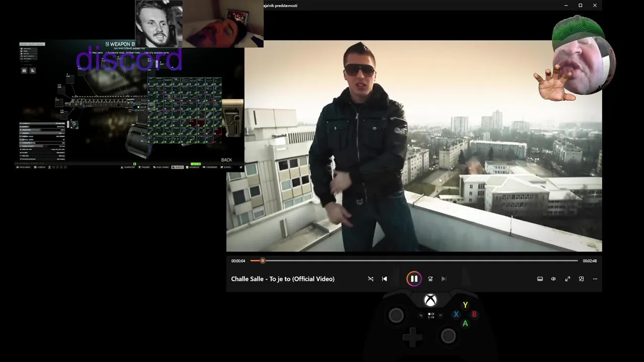Viewport: 644px width, 362px height.
Task: Click the yellow Y button on controller
Action: (x=465, y=305)
